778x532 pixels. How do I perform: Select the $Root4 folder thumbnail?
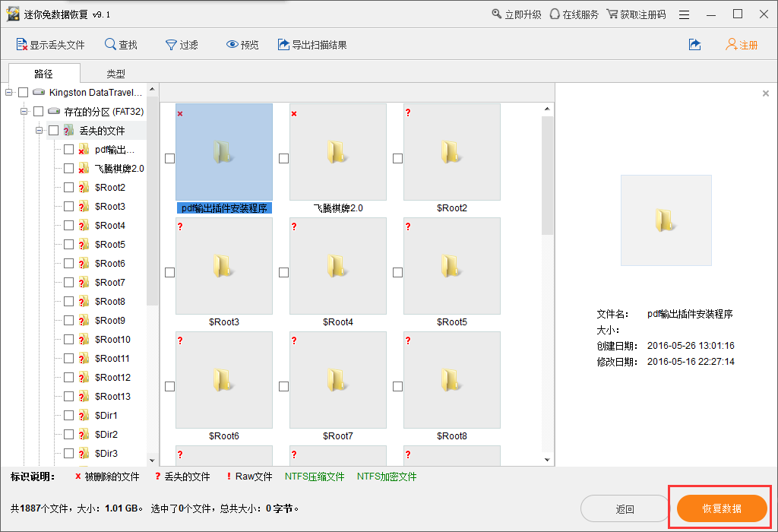338,266
